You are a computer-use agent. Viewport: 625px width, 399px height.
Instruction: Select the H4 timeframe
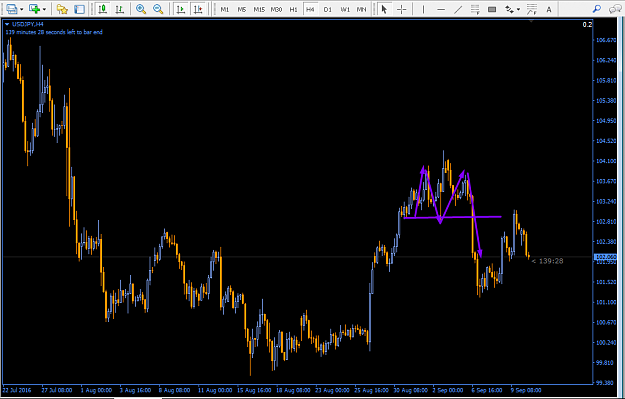[310, 9]
